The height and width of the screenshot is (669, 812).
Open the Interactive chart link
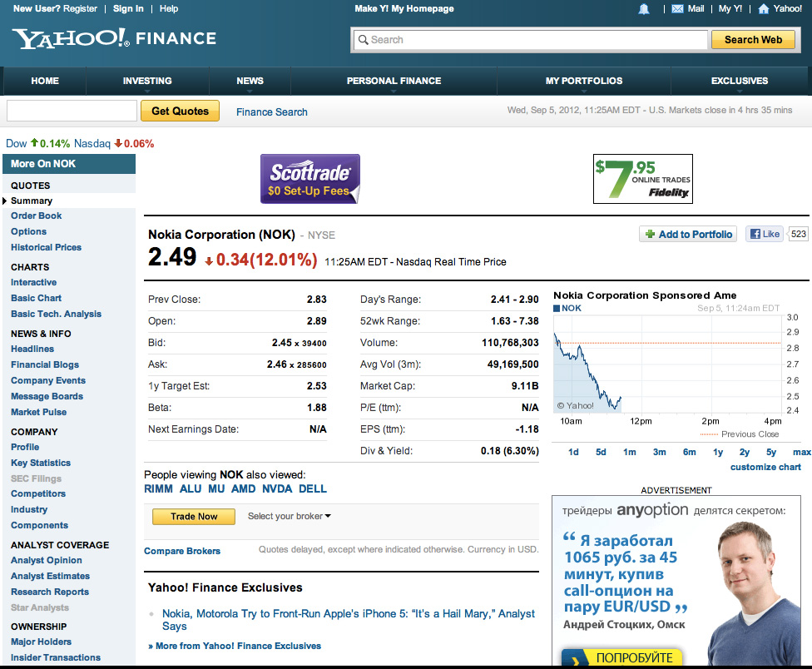click(x=33, y=282)
